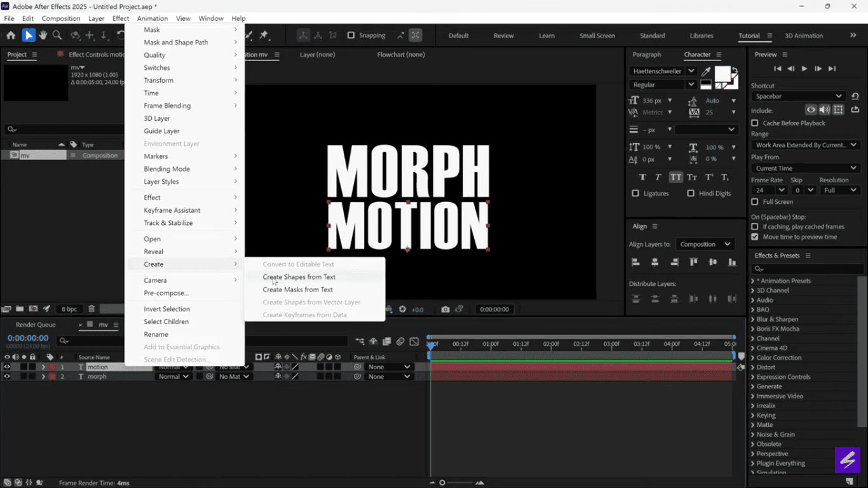The width and height of the screenshot is (868, 488).
Task: Toggle Include Audio in preview
Action: pos(825,110)
